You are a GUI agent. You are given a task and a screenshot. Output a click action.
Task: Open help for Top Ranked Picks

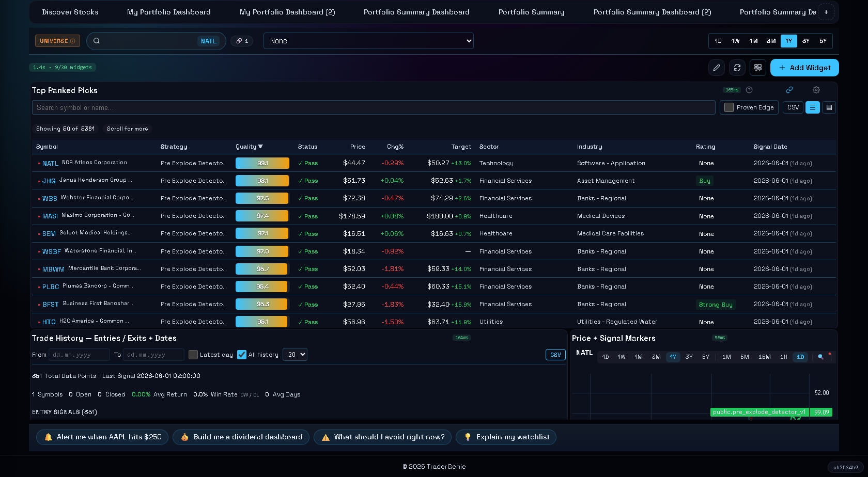tap(749, 90)
